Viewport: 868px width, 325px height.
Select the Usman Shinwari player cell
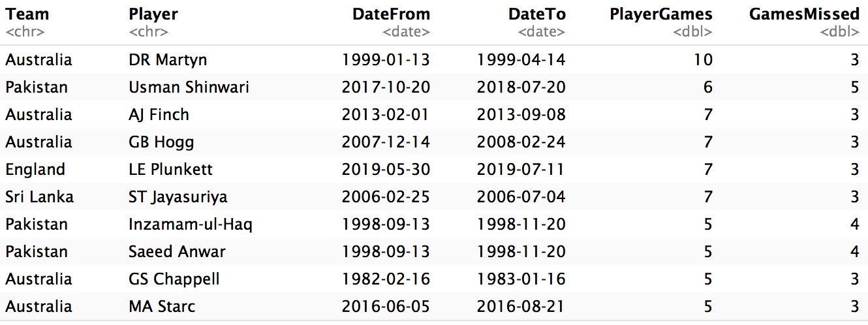click(x=189, y=87)
